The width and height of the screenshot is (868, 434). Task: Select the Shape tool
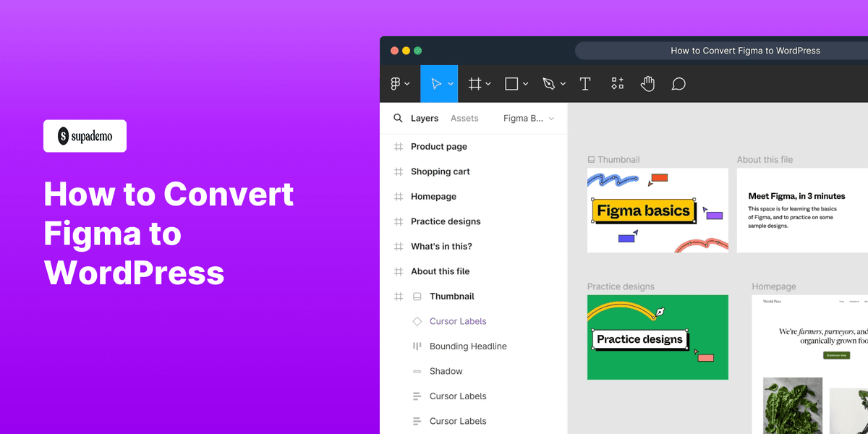511,83
